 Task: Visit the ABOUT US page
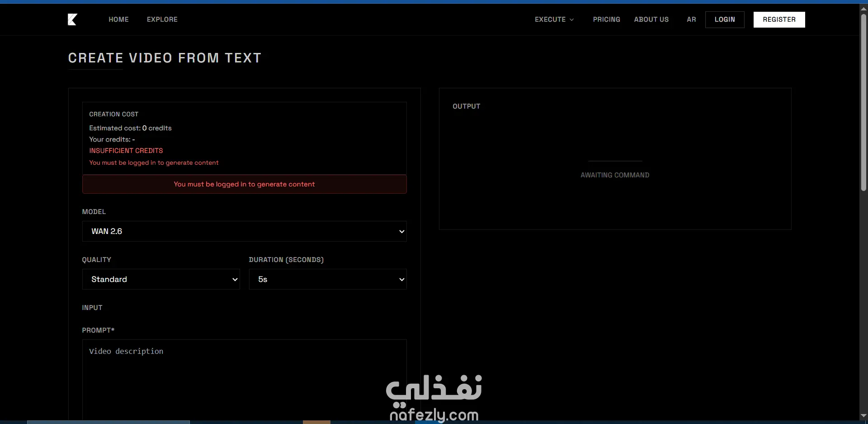(x=651, y=19)
